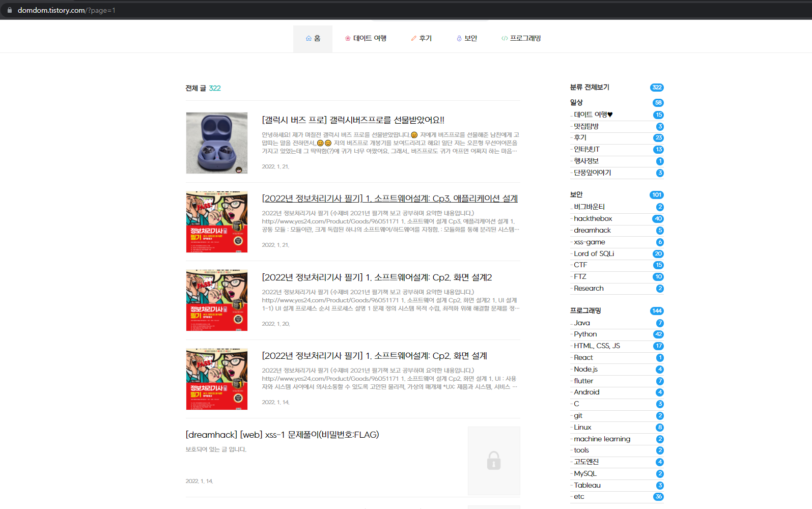
Task: Go to the 데이트 여행 menu item
Action: [x=366, y=39]
